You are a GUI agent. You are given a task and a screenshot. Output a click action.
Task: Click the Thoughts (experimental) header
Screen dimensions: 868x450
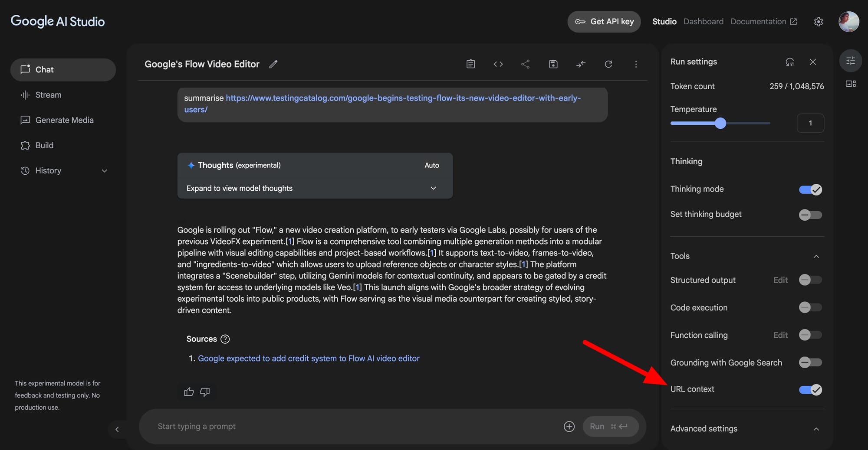(x=315, y=165)
